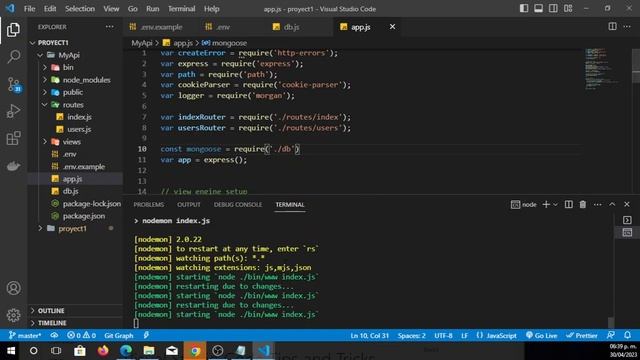Open the launch profile dropdown arrow
The width and height of the screenshot is (640, 360).
(555, 204)
